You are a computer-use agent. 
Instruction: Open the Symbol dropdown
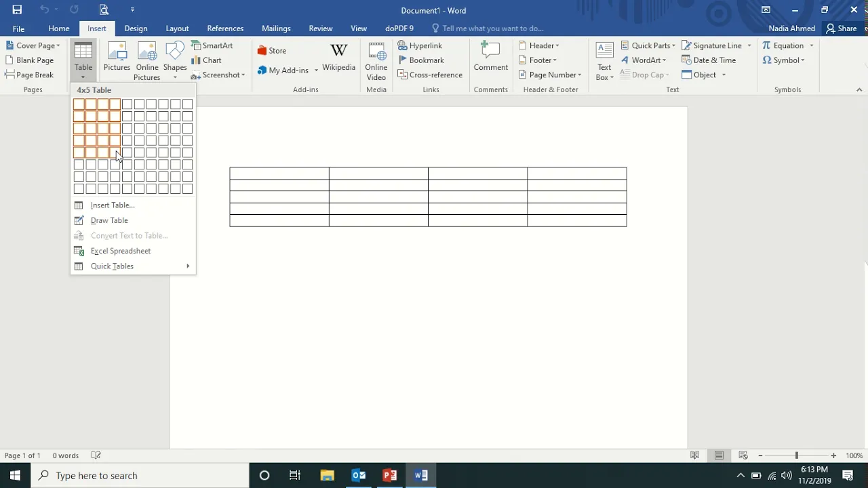pos(784,60)
